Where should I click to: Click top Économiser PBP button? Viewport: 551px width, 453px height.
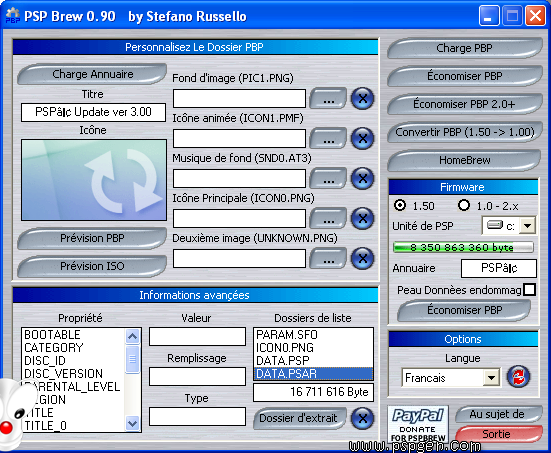tap(464, 76)
